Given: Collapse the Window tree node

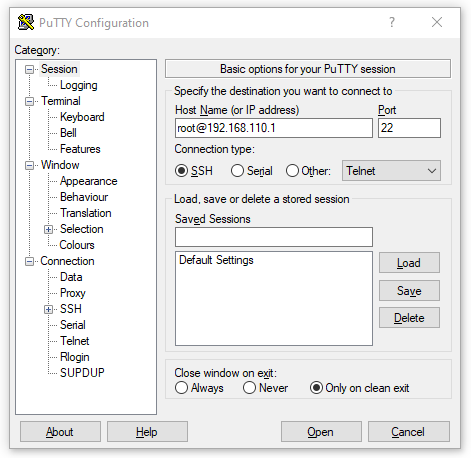Looking at the screenshot, I should [29, 165].
